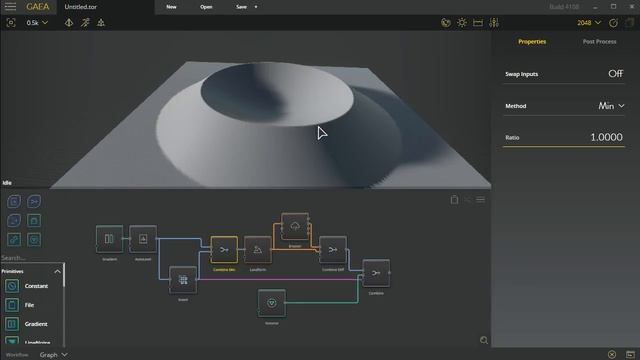Click the Ratio slider bar
640x360 pixels.
tap(564, 146)
